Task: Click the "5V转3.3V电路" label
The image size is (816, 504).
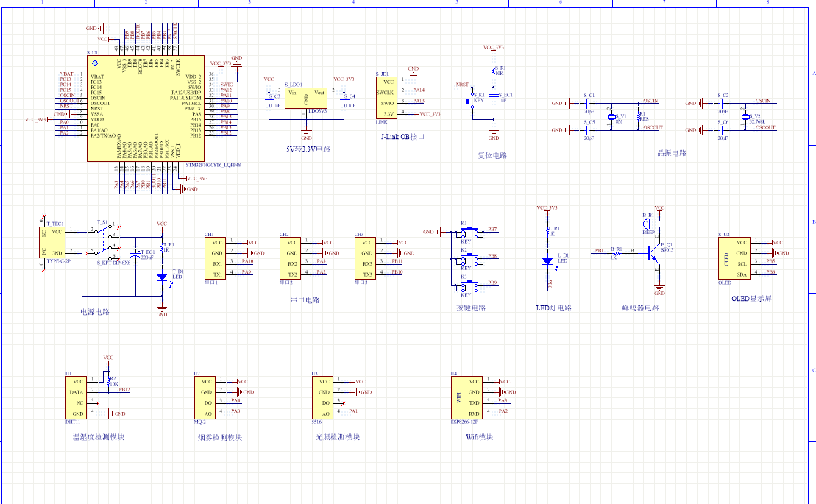Action: point(308,149)
